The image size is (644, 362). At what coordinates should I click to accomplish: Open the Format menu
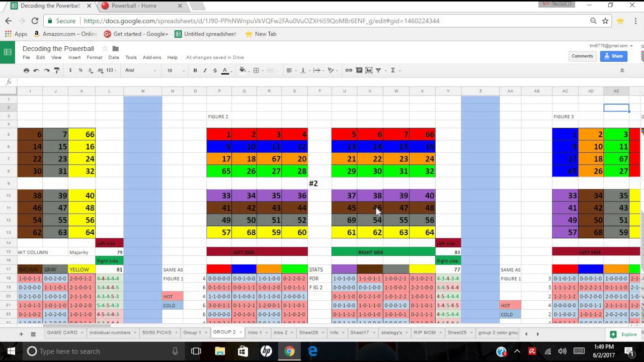94,57
